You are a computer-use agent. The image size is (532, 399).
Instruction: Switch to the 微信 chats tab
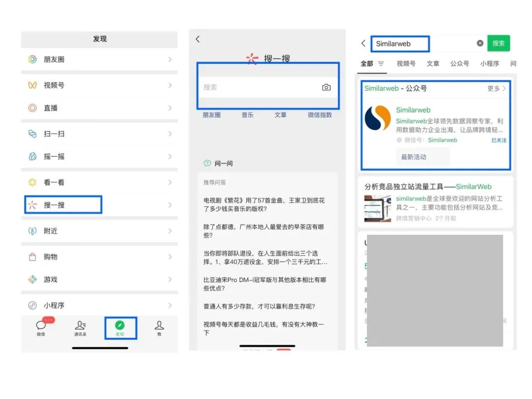pyautogui.click(x=41, y=328)
